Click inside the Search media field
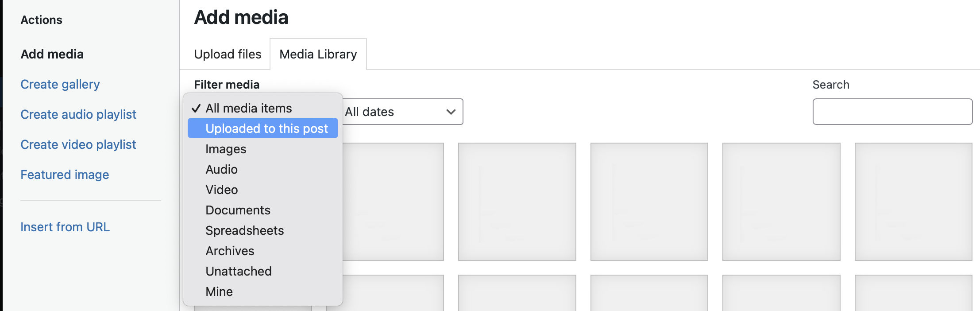 click(x=892, y=112)
